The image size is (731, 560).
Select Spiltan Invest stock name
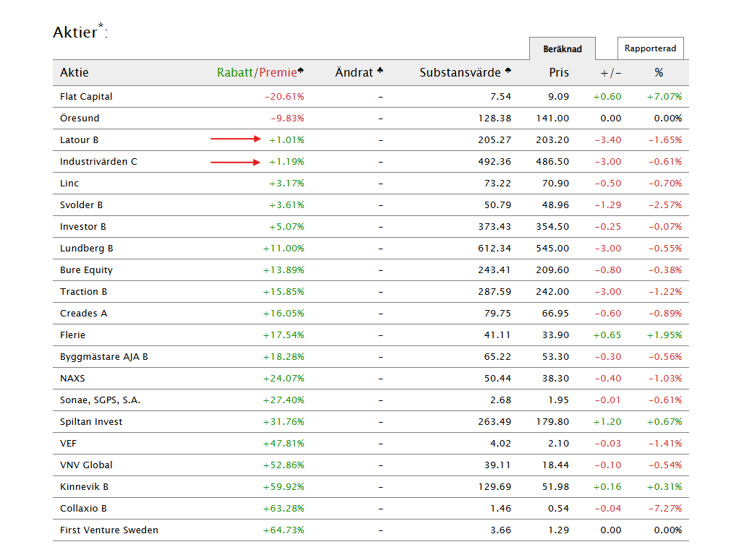click(91, 422)
